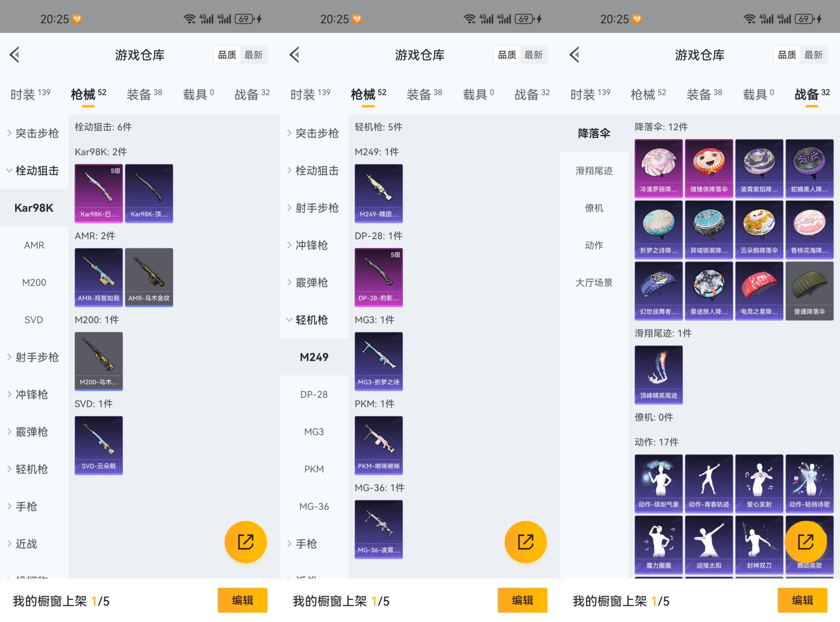Switch to 战备 tab in middle panel
The height and width of the screenshot is (622, 840).
tap(532, 94)
